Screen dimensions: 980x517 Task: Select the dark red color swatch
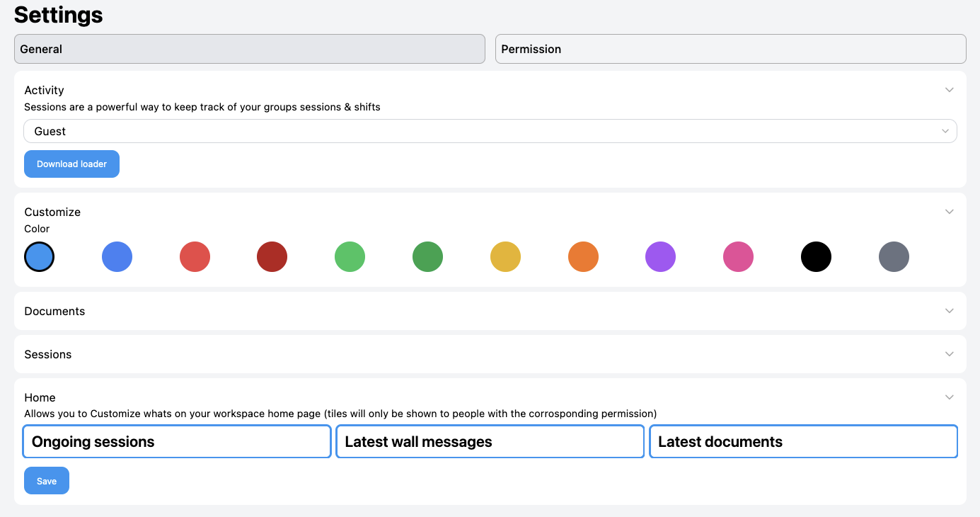pyautogui.click(x=272, y=256)
